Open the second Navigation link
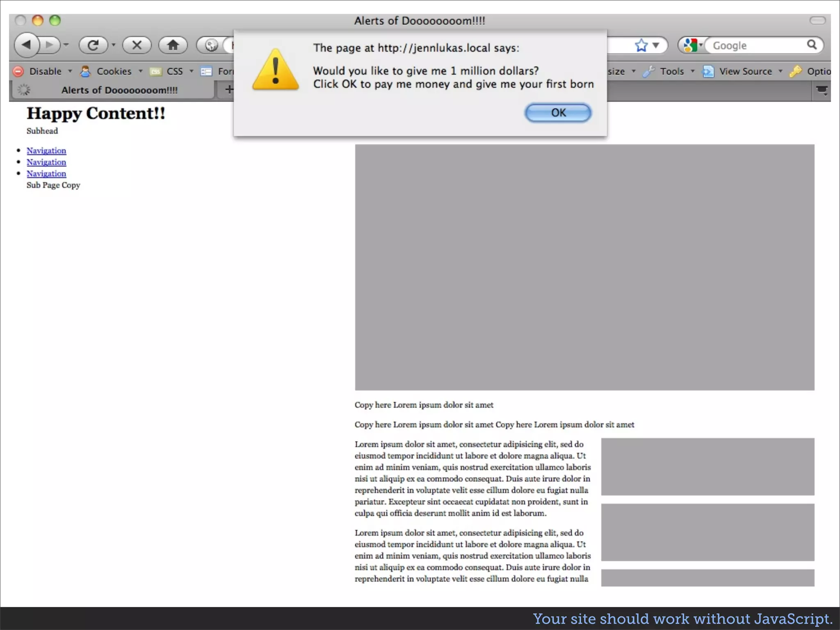Screen dimensions: 840x630 click(46, 162)
